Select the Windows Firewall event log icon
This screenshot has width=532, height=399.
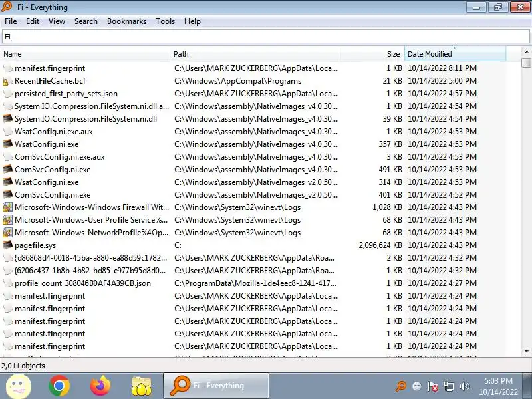(x=7, y=207)
